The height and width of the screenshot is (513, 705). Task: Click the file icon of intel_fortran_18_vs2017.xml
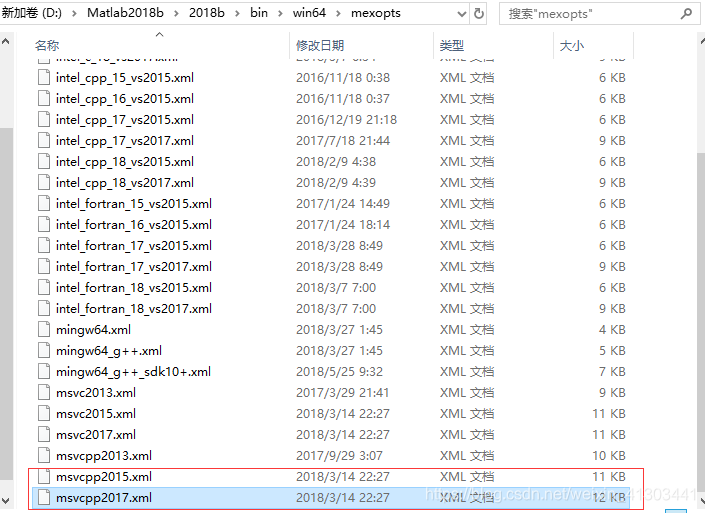pos(44,309)
